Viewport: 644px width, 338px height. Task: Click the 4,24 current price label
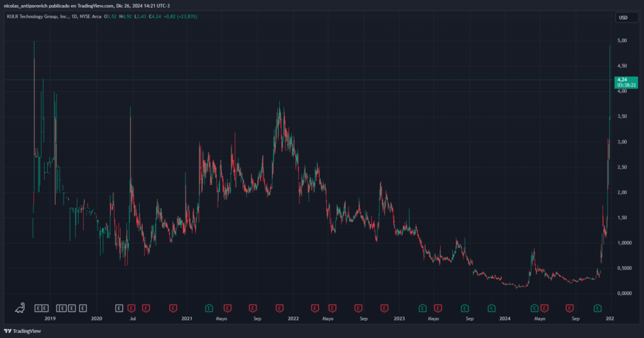[x=623, y=79]
